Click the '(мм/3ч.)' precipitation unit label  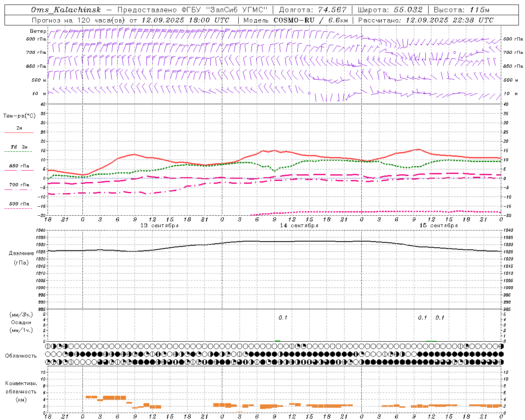pyautogui.click(x=21, y=315)
